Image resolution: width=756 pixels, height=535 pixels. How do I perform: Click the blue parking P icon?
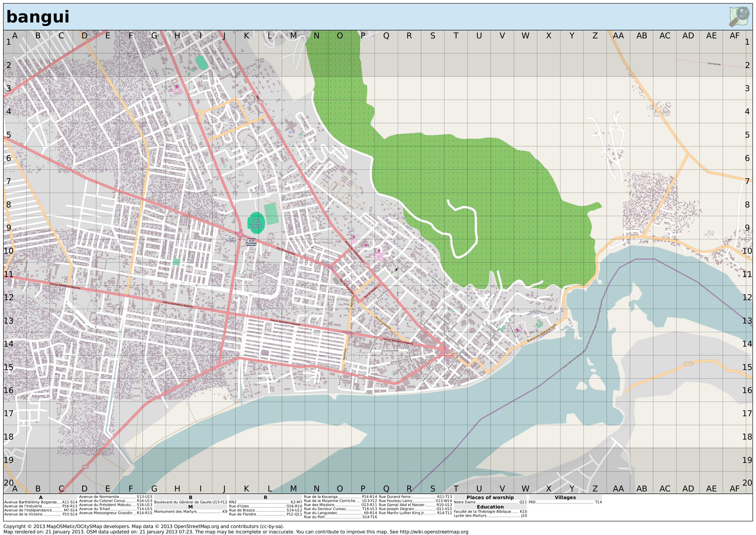coord(392,273)
